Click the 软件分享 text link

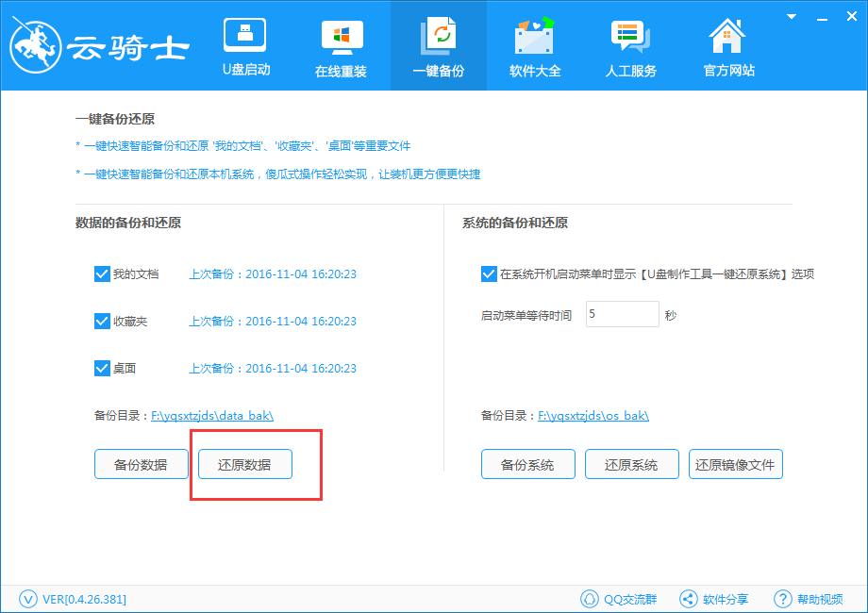pyautogui.click(x=726, y=599)
